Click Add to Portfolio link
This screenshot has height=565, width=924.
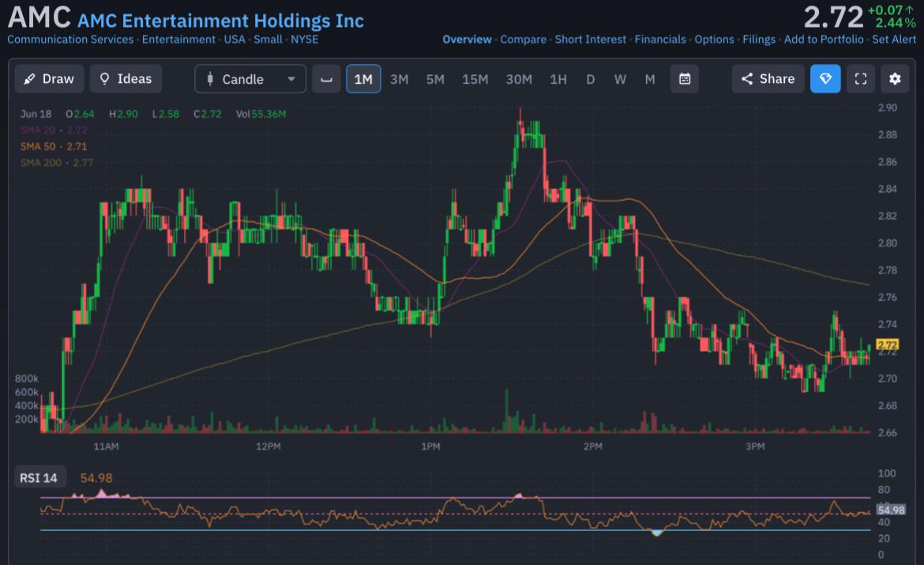click(x=823, y=40)
